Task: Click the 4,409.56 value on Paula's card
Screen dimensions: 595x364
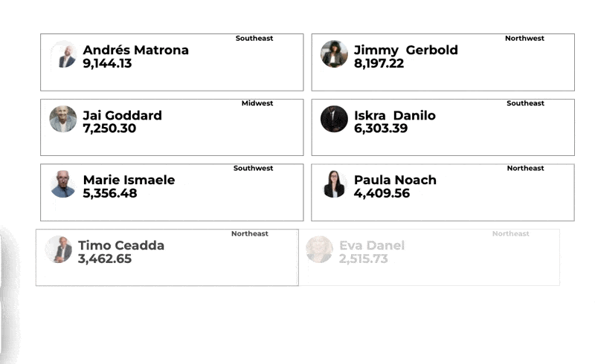Action: coord(382,193)
